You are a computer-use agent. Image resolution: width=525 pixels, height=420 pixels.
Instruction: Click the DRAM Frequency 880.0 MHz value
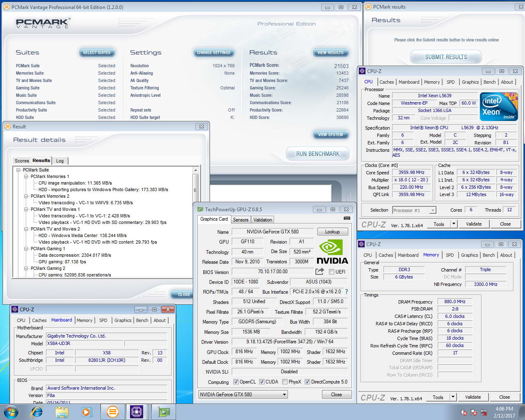(x=455, y=301)
